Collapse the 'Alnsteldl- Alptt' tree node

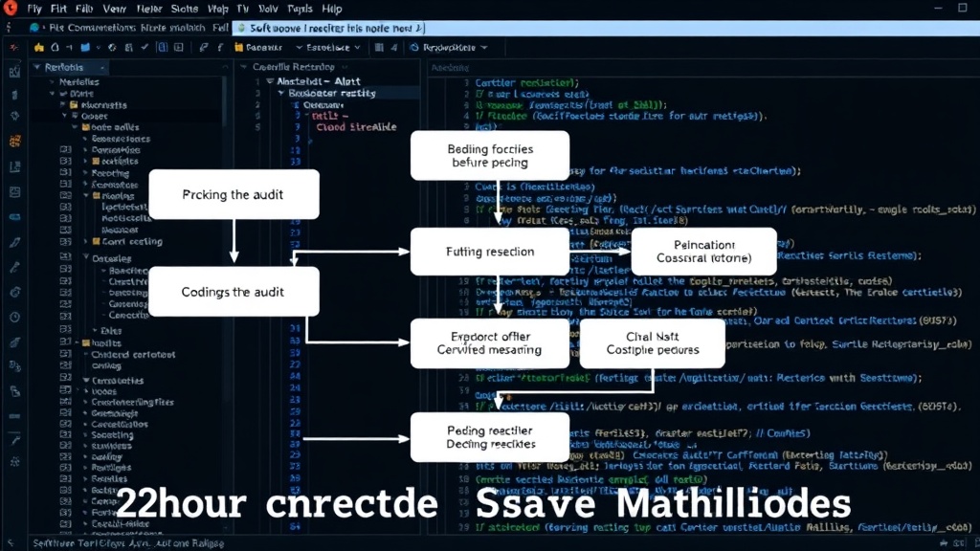click(x=270, y=81)
